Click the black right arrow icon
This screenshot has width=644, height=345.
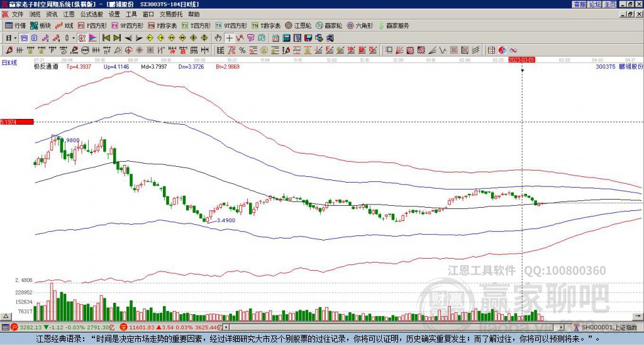tap(139, 38)
